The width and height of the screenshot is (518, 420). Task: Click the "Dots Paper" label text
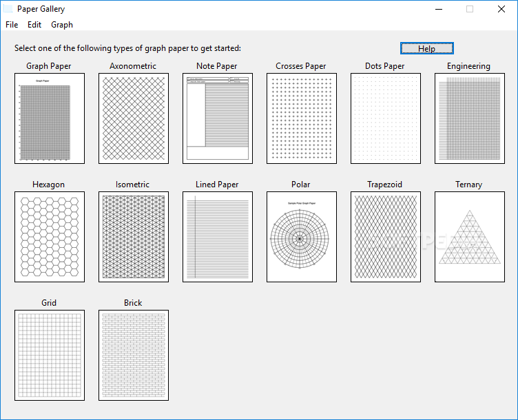[x=384, y=66]
